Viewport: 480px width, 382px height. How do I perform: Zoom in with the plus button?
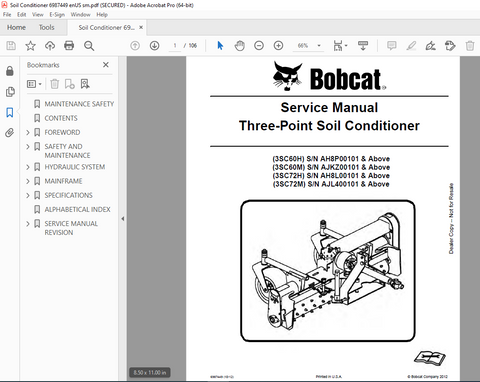pos(278,46)
